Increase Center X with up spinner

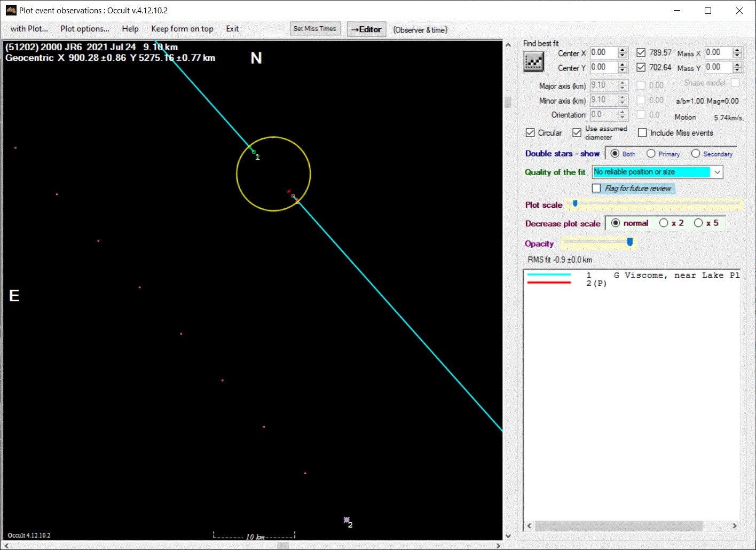point(623,50)
